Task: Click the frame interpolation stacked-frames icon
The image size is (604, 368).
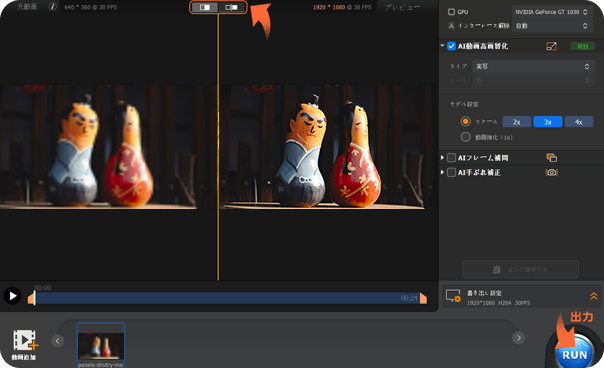Action: point(551,158)
